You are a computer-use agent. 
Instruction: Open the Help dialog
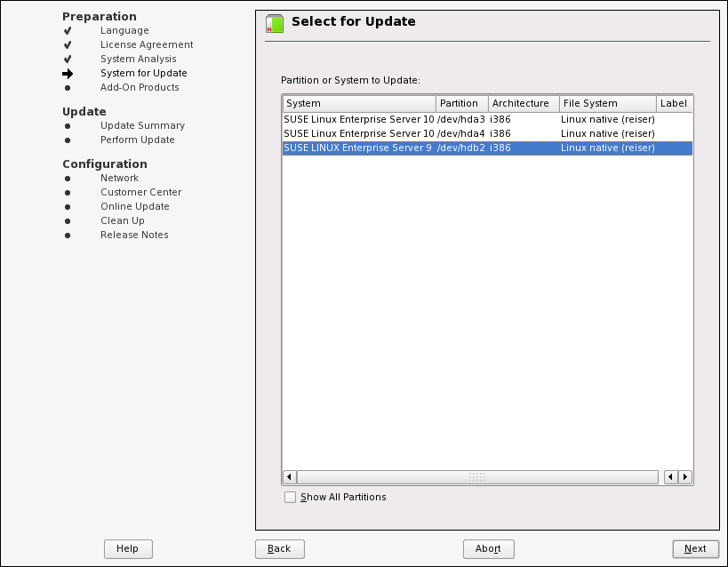coord(128,549)
